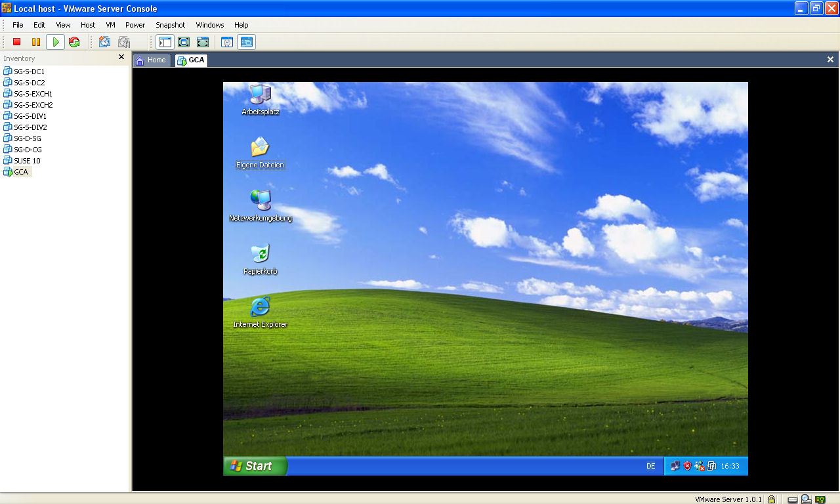Open the Snapshot menu
Screen dimensions: 840x504
pos(171,25)
